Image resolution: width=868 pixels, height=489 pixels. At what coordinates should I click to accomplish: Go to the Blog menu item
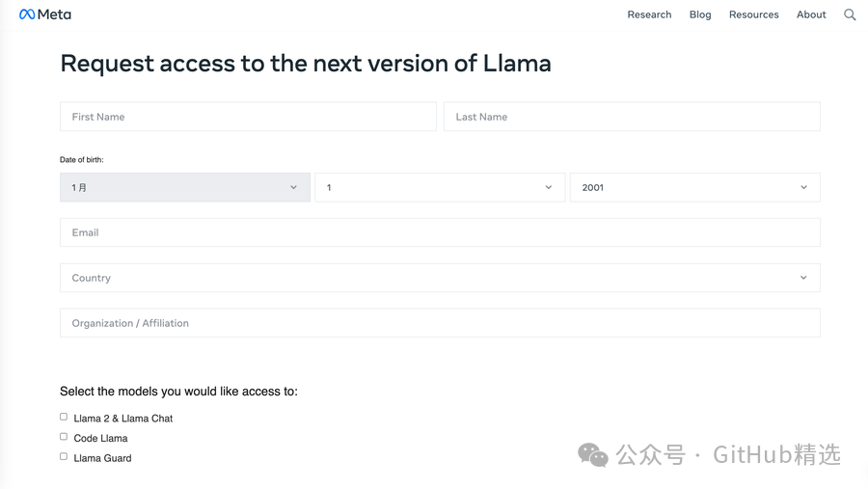pos(700,14)
